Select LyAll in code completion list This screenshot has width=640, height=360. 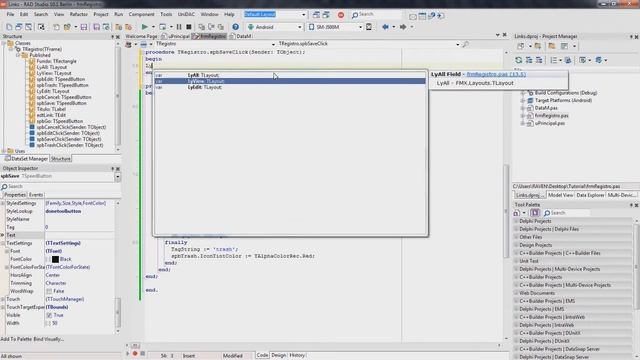pyautogui.click(x=289, y=75)
